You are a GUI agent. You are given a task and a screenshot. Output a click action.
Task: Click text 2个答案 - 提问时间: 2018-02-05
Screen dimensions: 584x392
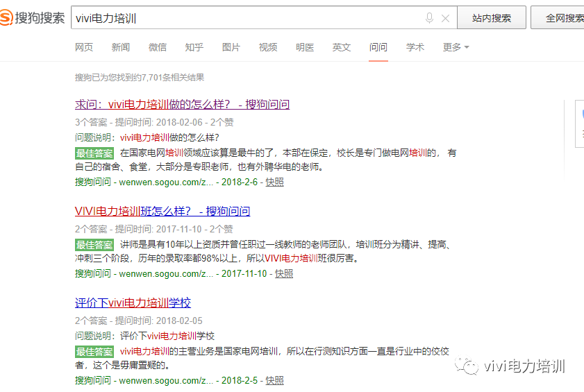click(x=139, y=321)
